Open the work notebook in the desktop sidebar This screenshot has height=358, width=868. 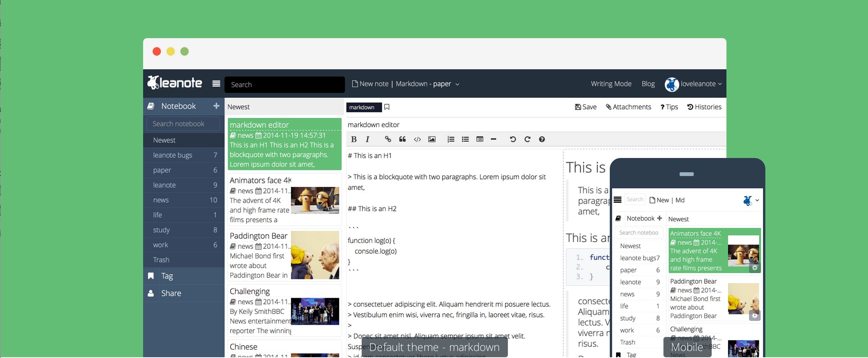pyautogui.click(x=184, y=245)
